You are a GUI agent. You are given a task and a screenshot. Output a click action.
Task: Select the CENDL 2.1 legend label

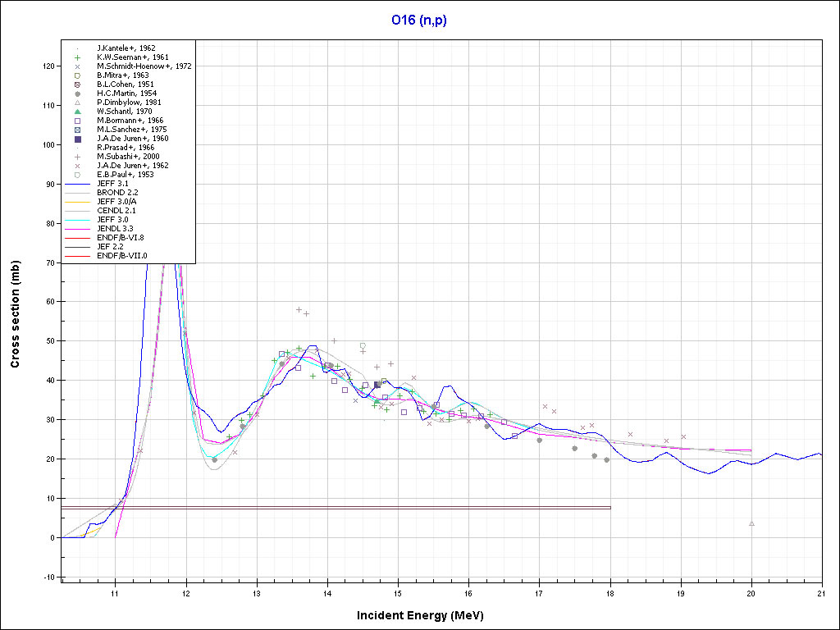(117, 211)
